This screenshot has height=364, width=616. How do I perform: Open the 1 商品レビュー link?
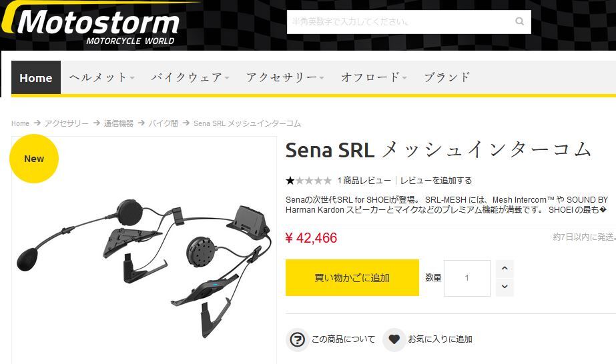[x=364, y=181]
